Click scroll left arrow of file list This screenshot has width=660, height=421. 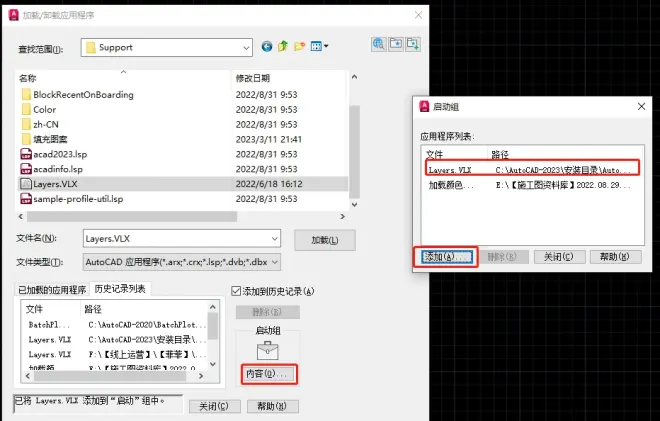tap(21, 216)
